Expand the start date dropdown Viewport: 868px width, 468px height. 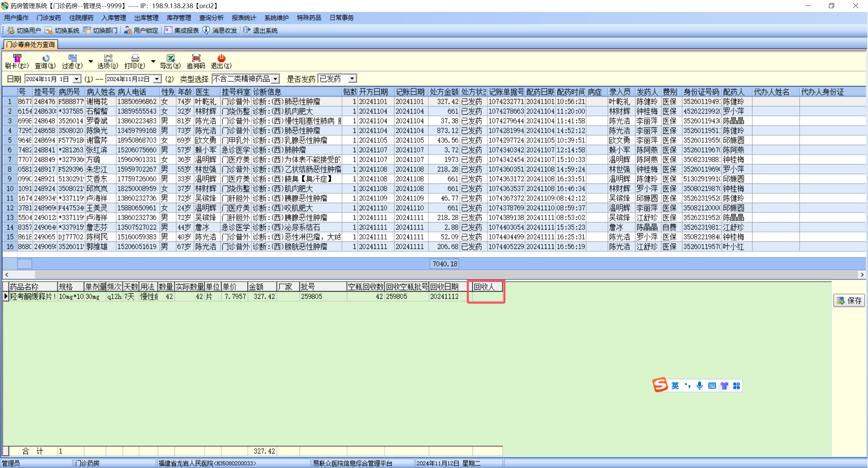(77, 79)
